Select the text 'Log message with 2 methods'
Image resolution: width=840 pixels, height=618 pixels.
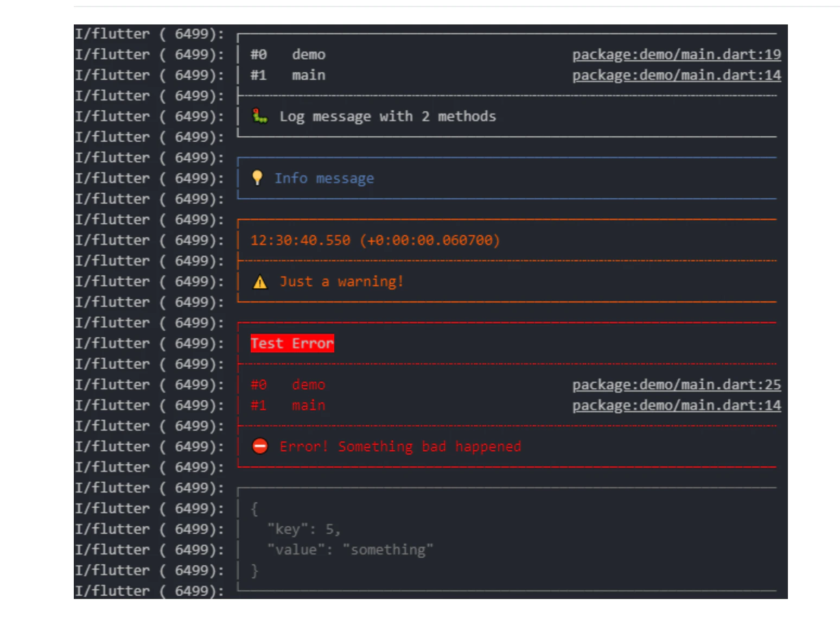point(387,117)
